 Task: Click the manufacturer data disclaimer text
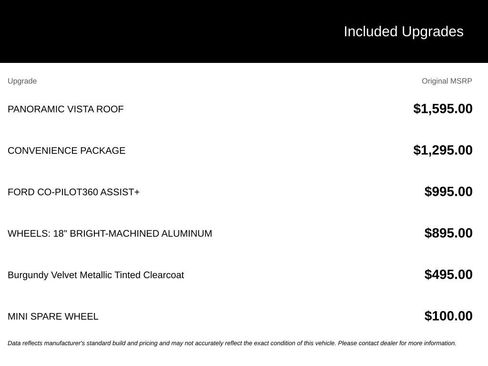pyautogui.click(x=232, y=343)
